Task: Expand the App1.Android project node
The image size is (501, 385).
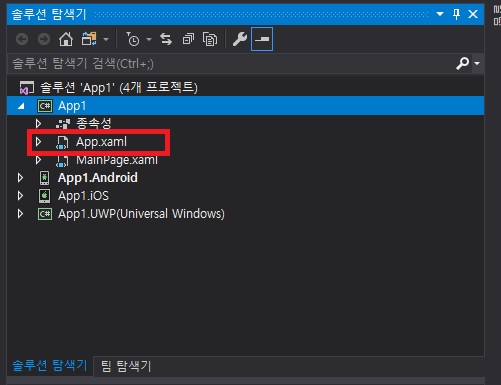Action: click(20, 178)
